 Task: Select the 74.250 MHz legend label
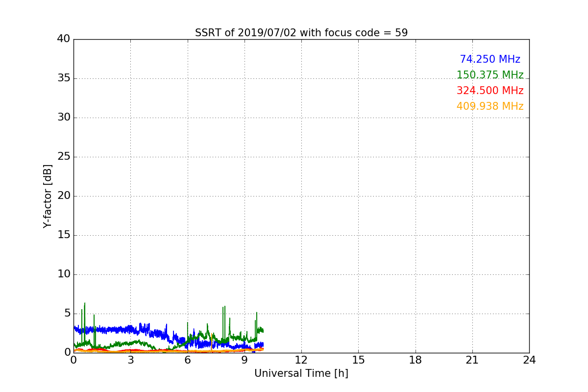click(x=490, y=59)
